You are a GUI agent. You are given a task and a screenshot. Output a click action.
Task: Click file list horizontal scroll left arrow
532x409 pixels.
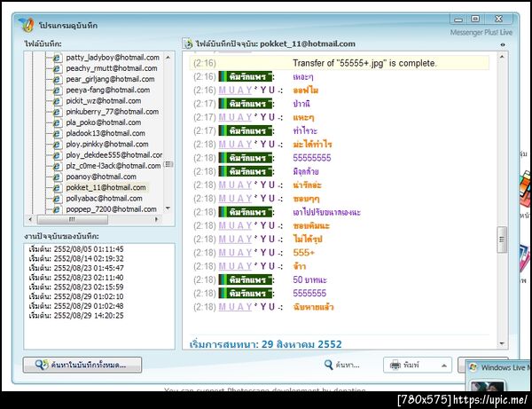pyautogui.click(x=30, y=219)
